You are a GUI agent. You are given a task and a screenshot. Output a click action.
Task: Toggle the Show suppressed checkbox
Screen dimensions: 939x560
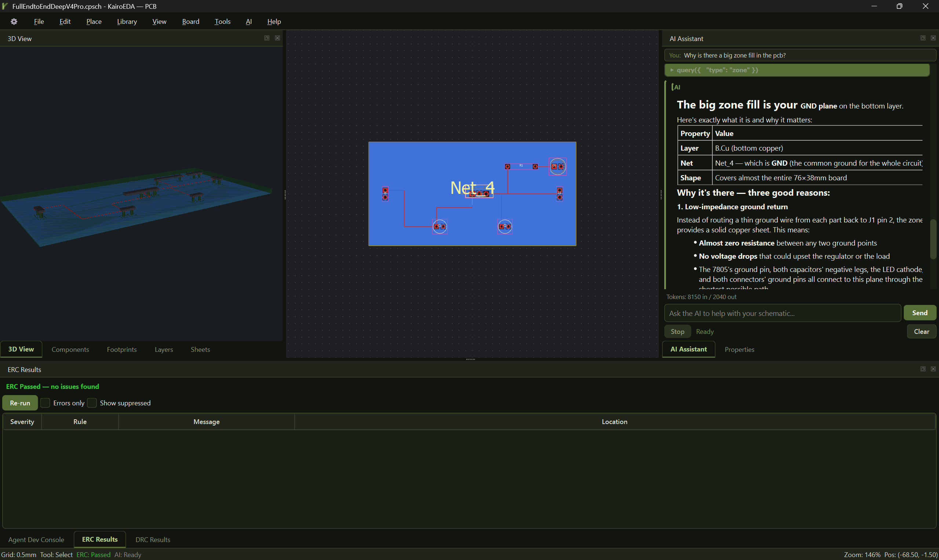pyautogui.click(x=92, y=403)
